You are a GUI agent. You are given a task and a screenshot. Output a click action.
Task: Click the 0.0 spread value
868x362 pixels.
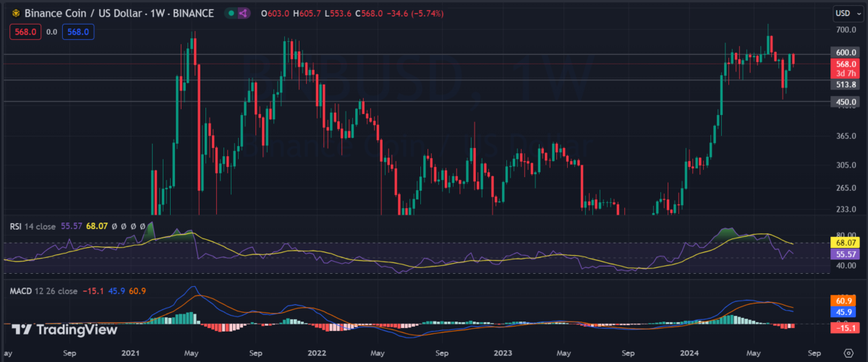pyautogui.click(x=52, y=32)
